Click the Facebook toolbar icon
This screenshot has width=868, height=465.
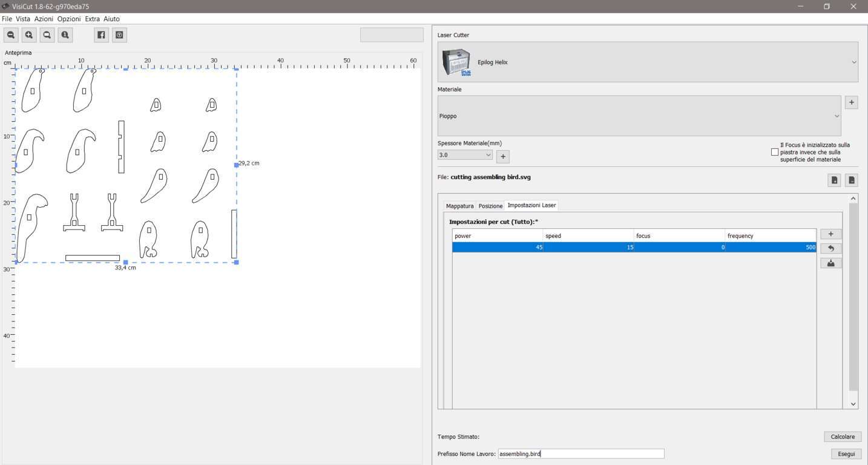pos(101,35)
